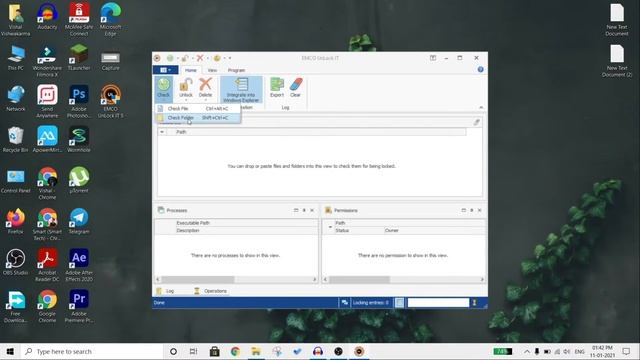Screen dimensions: 640x360
Task: Open the Path column filter dropdown
Action: coord(162,132)
